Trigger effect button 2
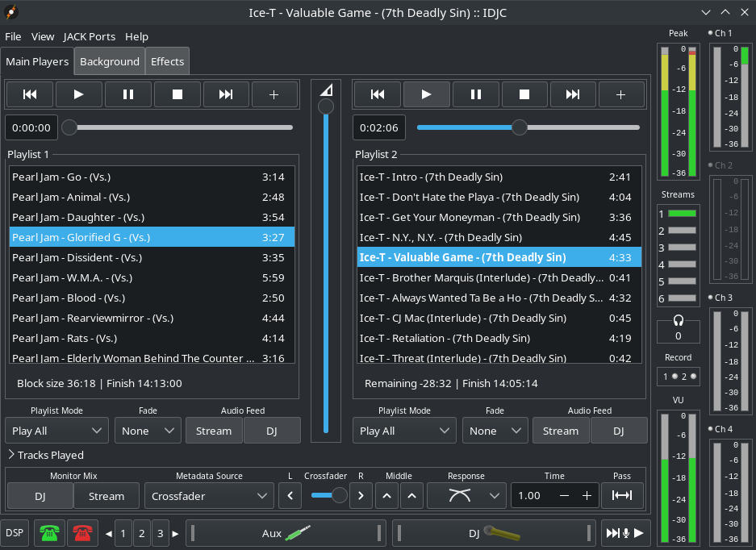 (142, 533)
